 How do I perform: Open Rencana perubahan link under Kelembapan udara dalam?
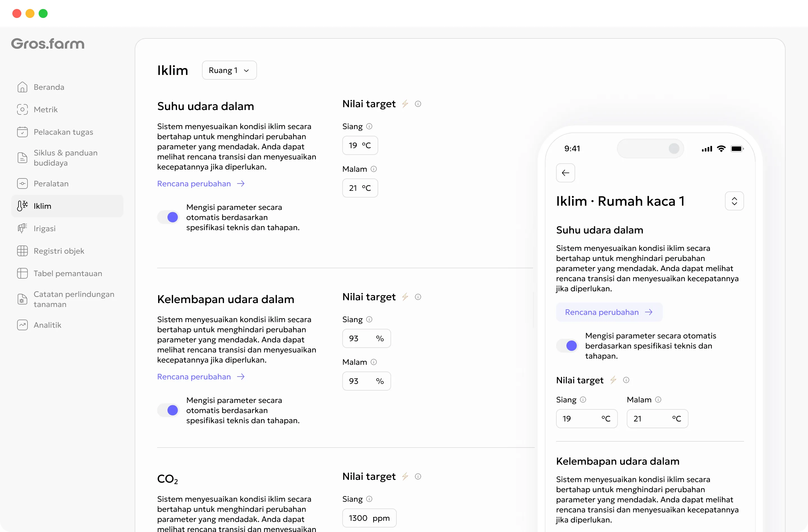(x=201, y=377)
